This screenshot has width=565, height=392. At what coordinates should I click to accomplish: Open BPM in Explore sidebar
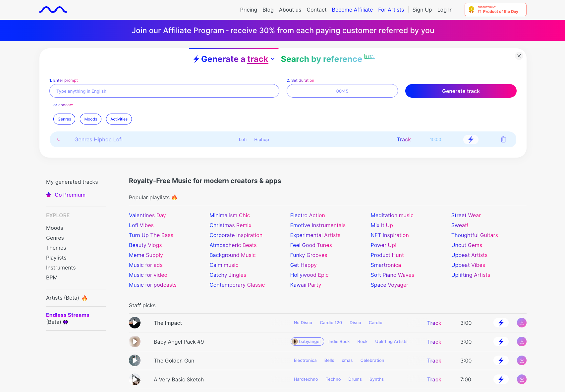click(52, 277)
